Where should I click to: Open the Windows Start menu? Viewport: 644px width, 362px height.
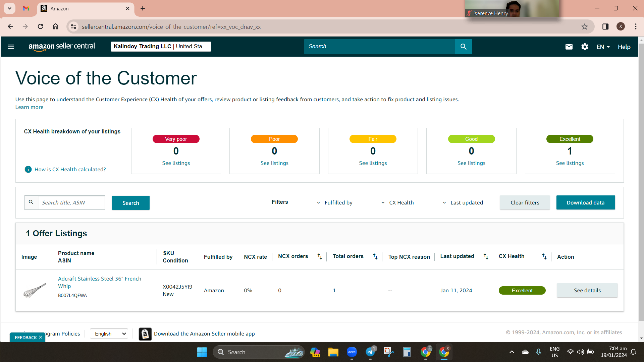[202, 352]
